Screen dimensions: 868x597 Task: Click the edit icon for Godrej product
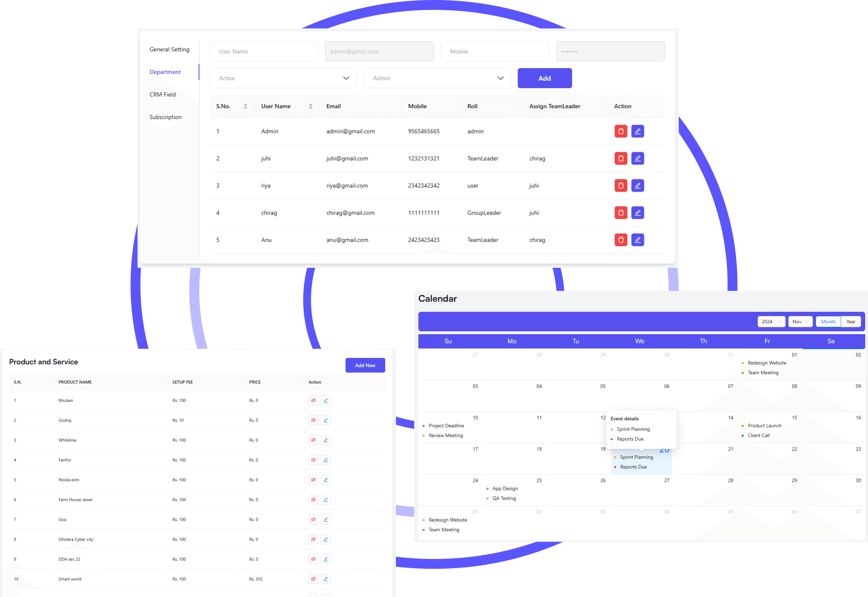coord(326,419)
